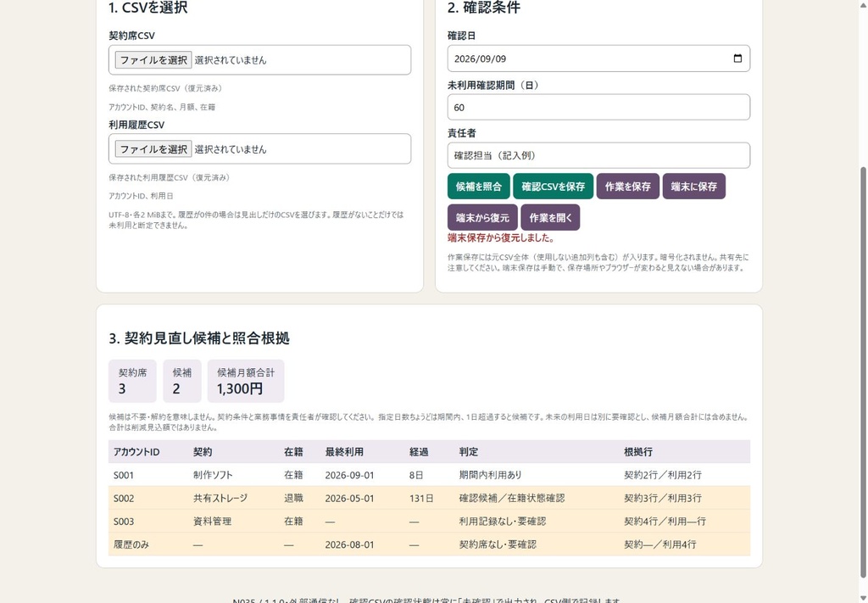
Task: Click evidence cell 契約—／利用4行
Action: (x=659, y=544)
